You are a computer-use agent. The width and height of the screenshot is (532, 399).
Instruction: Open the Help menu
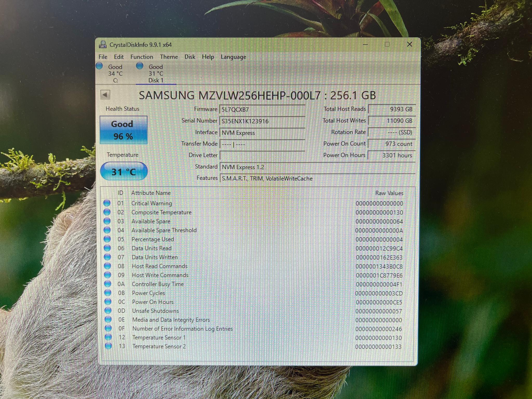tap(208, 57)
